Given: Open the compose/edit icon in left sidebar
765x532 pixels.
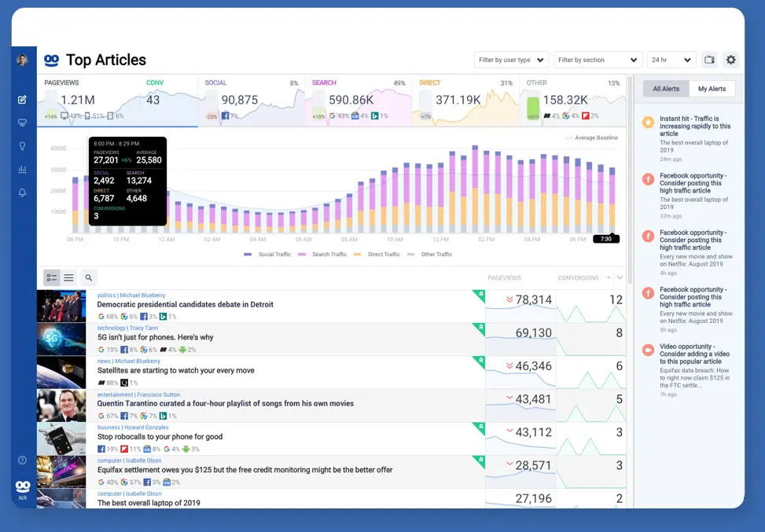Looking at the screenshot, I should pyautogui.click(x=23, y=100).
